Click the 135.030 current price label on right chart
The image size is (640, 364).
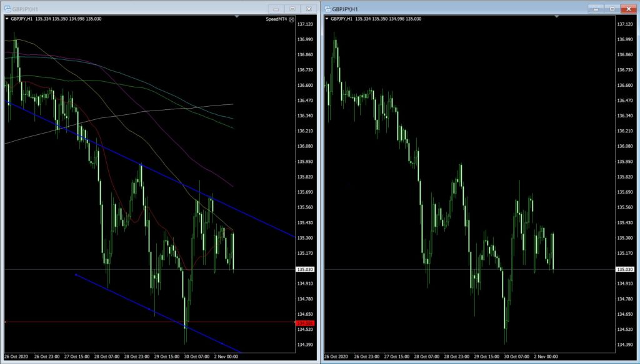[x=626, y=269]
